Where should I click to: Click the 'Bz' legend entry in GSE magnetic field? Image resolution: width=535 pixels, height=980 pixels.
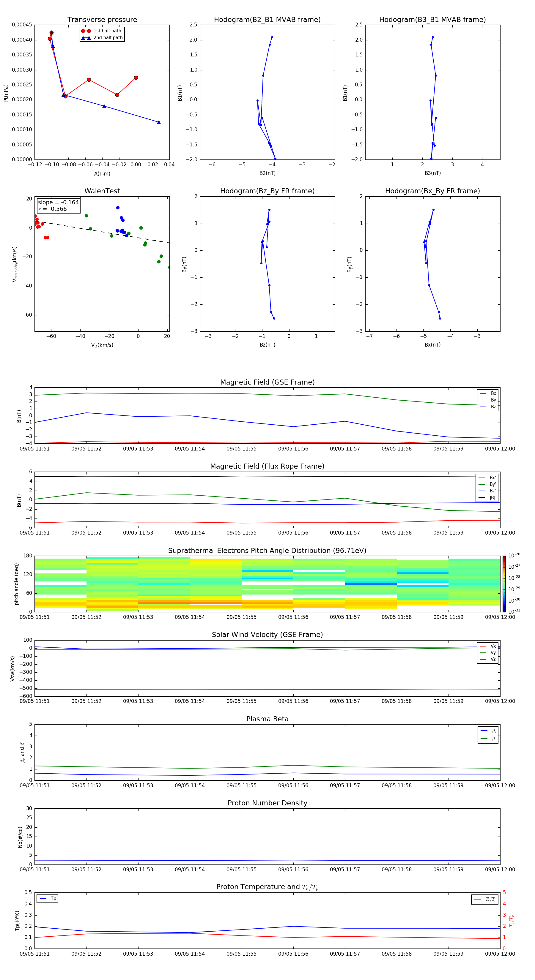coord(488,407)
